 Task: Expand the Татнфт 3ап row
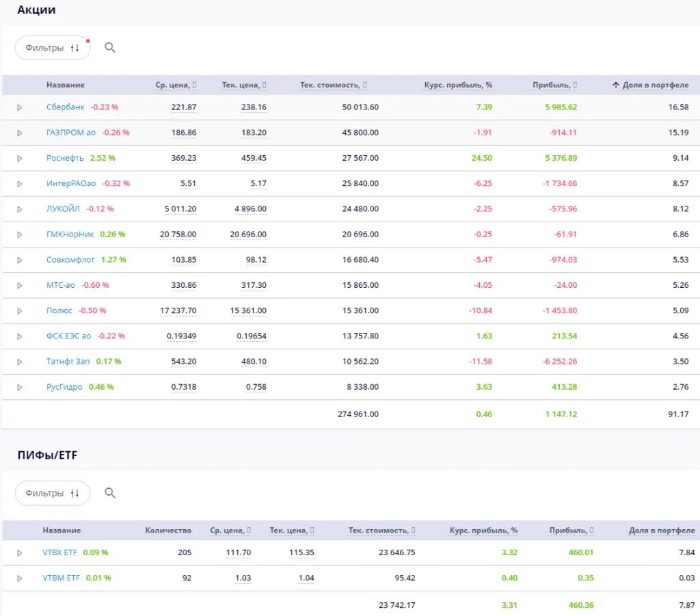pyautogui.click(x=20, y=362)
